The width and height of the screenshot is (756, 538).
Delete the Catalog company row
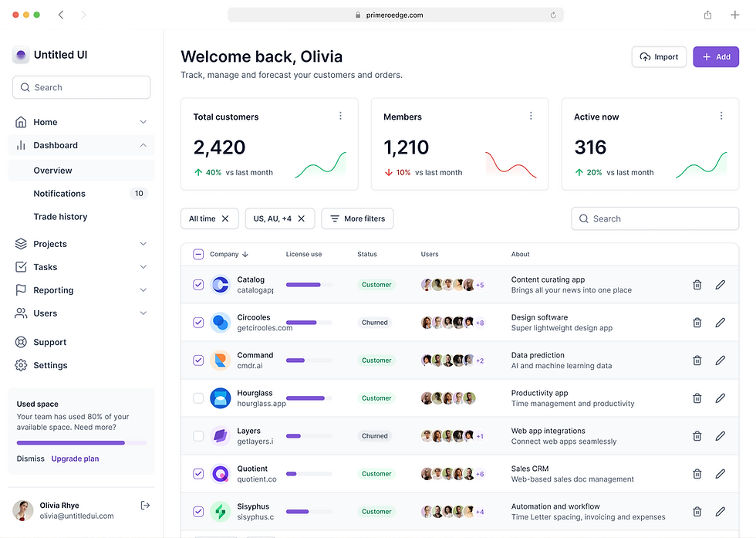[x=697, y=285]
